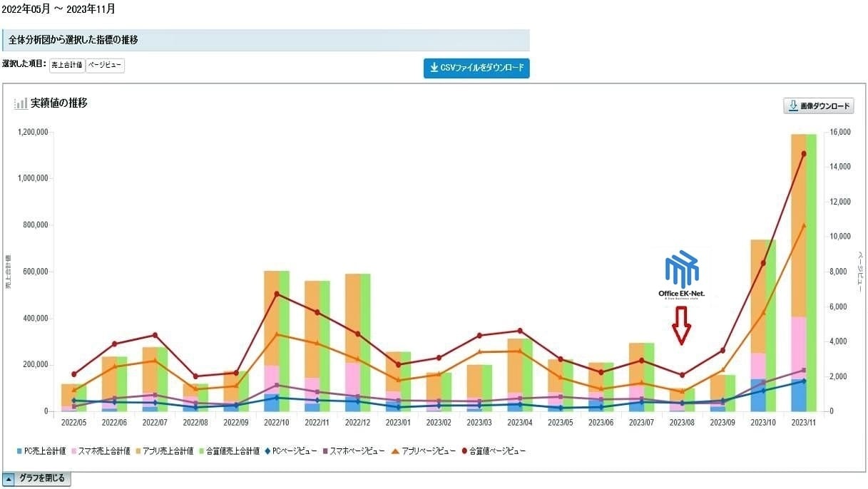The height and width of the screenshot is (489, 868).
Task: Click the アプリページビュー triangle at 2023/11
Action: [804, 225]
